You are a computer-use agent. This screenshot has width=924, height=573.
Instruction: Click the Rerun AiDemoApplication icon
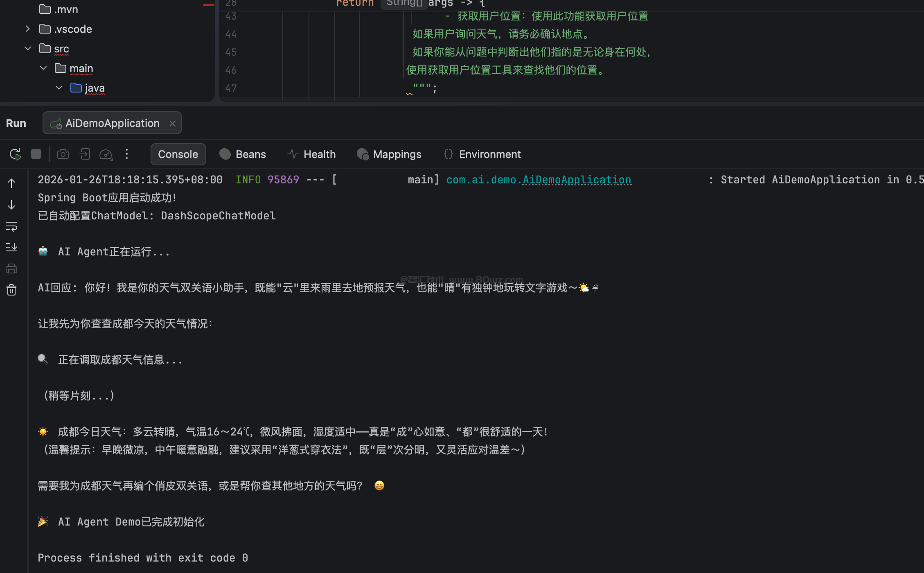pos(15,154)
